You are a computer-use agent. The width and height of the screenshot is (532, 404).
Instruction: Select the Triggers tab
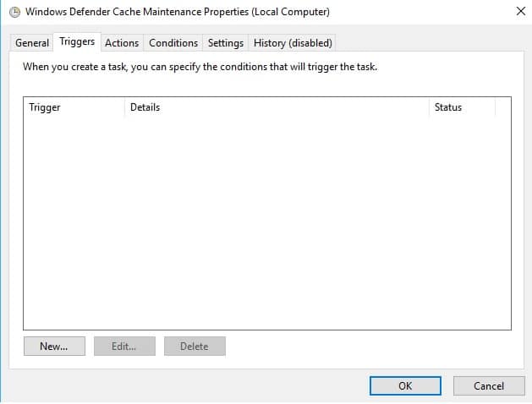click(x=77, y=41)
